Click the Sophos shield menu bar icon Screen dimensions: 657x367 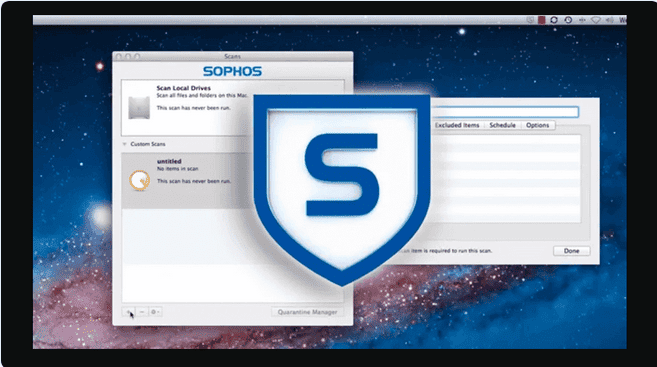pos(530,20)
